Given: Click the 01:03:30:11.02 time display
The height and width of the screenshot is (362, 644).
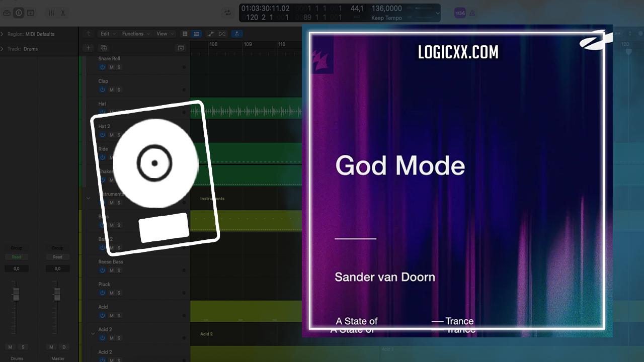Looking at the screenshot, I should coord(265,9).
